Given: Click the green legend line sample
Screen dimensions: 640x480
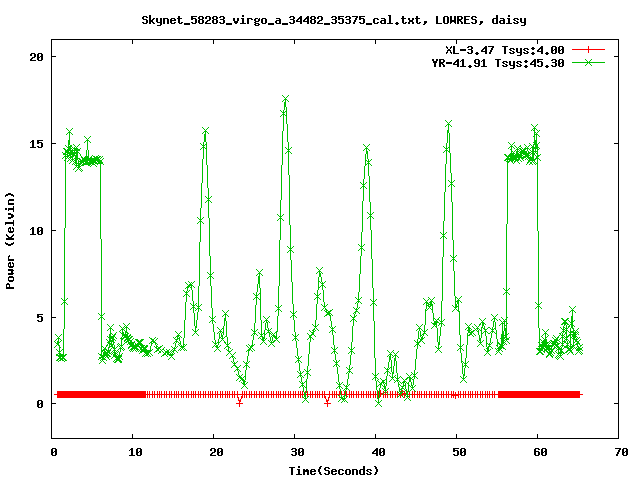Looking at the screenshot, I should [588, 62].
